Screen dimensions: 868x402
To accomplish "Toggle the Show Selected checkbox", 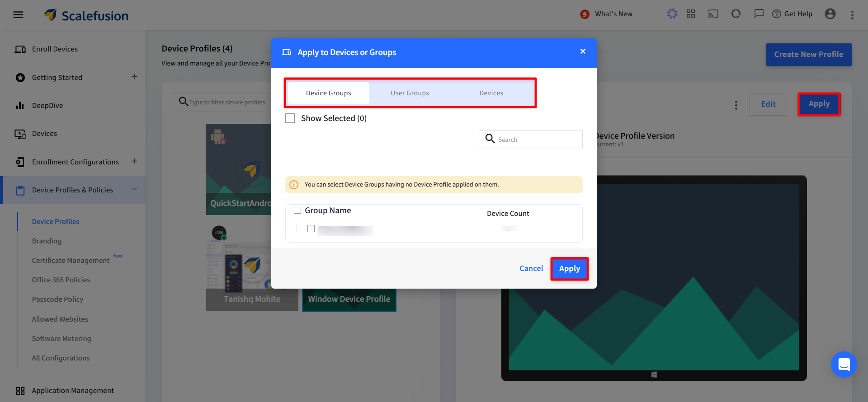I will (x=290, y=118).
